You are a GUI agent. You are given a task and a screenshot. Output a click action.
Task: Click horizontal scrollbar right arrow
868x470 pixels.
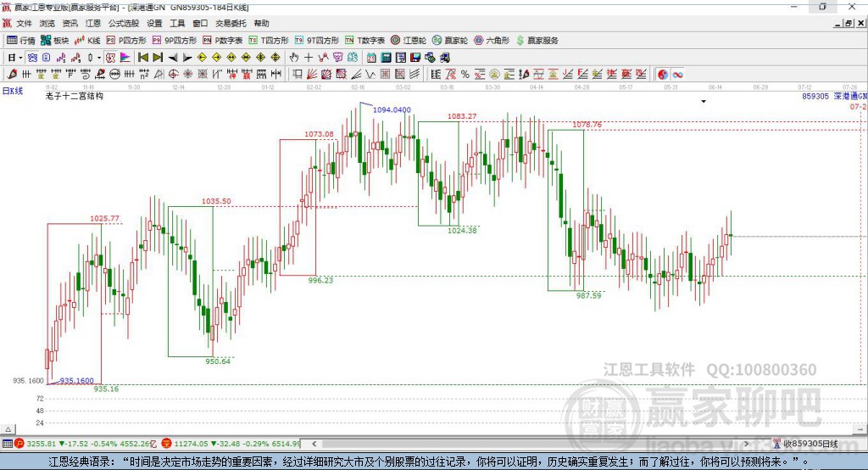(x=747, y=444)
